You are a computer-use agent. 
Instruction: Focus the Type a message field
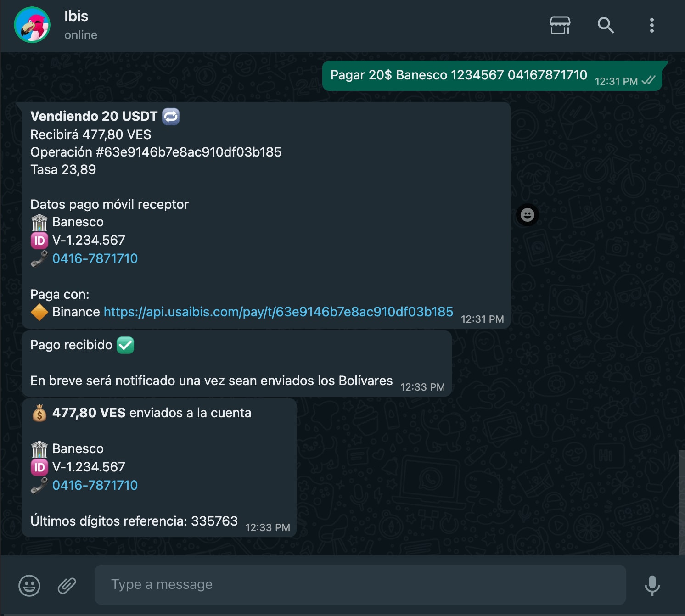[x=360, y=584]
